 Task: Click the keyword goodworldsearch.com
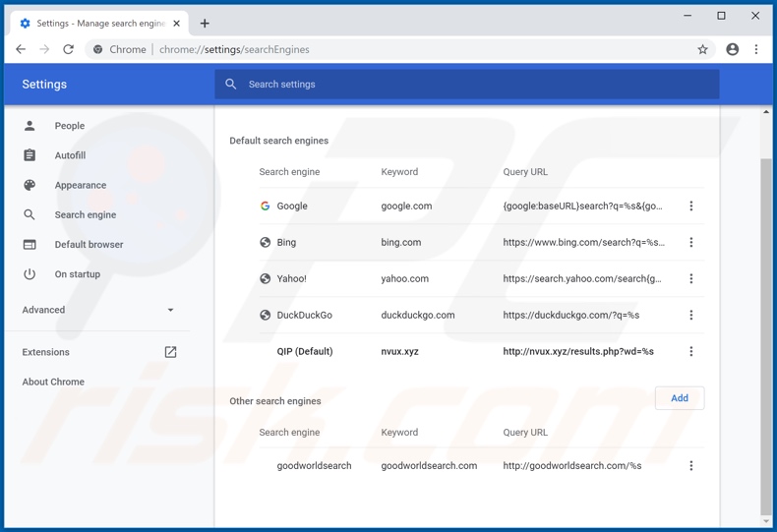click(429, 466)
